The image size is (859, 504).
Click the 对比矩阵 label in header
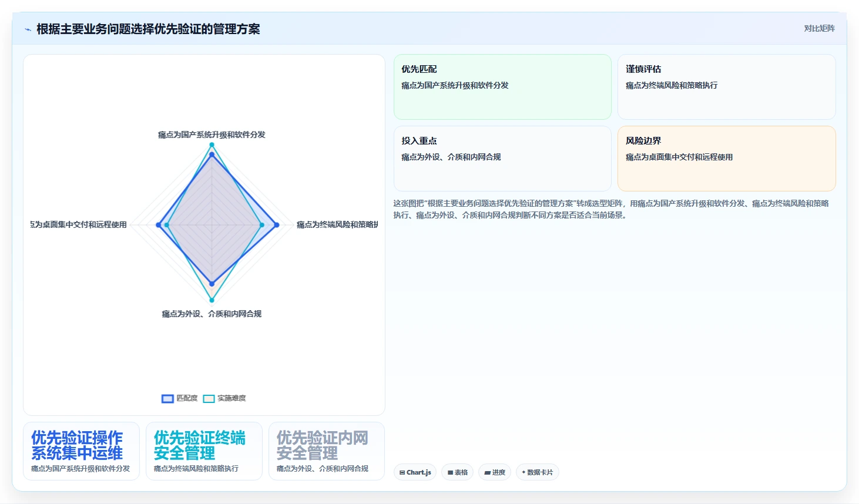click(x=819, y=28)
